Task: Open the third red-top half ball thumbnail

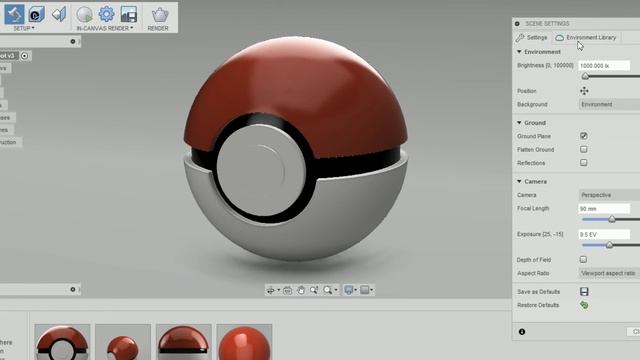Action: point(184,342)
